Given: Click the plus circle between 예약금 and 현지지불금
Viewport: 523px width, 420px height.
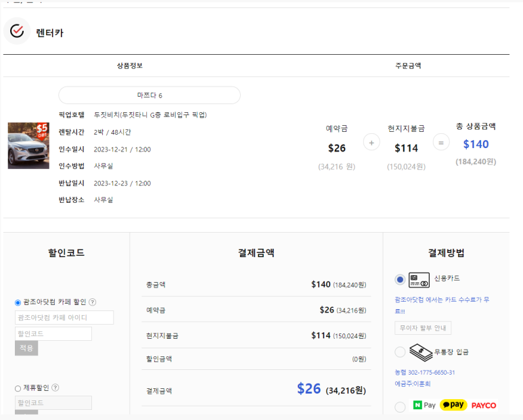Looking at the screenshot, I should (x=371, y=142).
